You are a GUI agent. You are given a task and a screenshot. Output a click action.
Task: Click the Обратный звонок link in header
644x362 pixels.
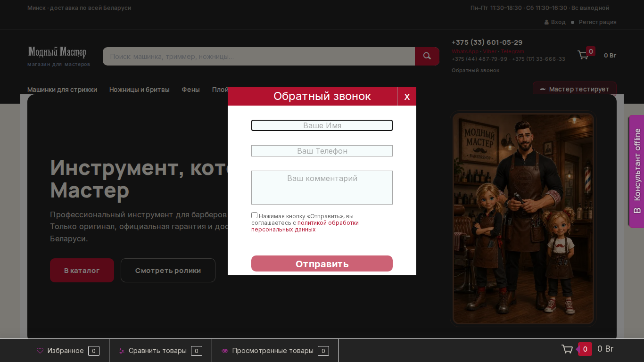[475, 70]
